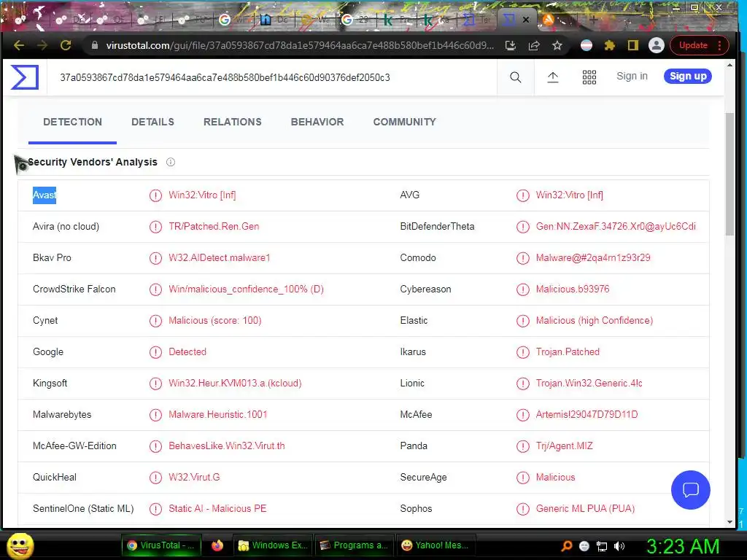Click the alert icon beside Trojan.Patched

pyautogui.click(x=522, y=352)
